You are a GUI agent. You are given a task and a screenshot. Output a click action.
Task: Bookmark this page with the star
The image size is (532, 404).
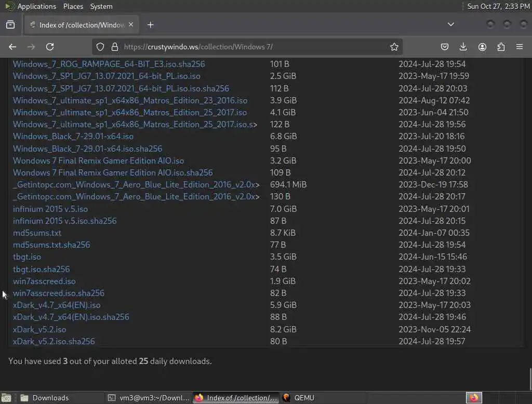click(x=394, y=47)
